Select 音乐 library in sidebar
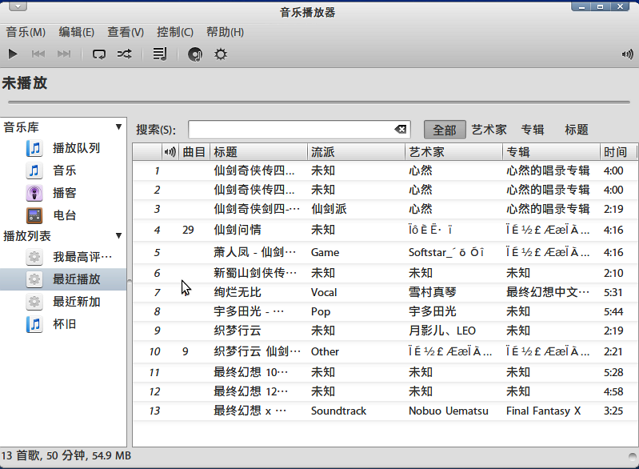Screen dimensions: 639x469 tap(63, 170)
